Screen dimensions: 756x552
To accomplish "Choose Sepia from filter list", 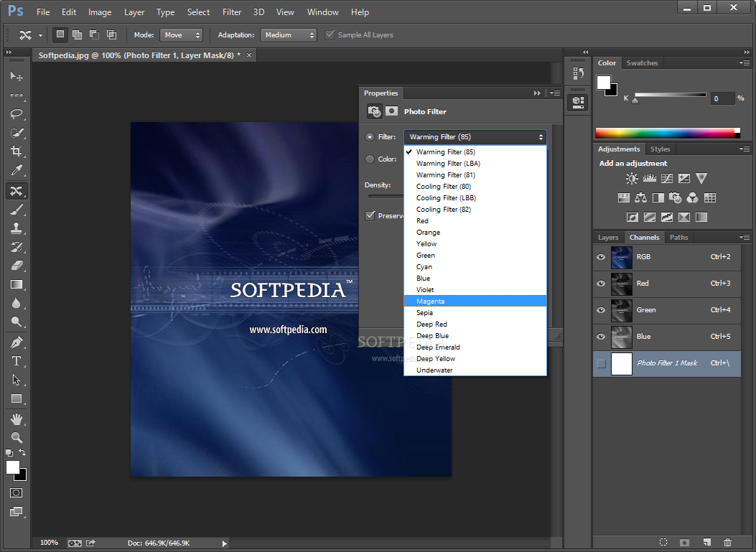I will pyautogui.click(x=475, y=313).
